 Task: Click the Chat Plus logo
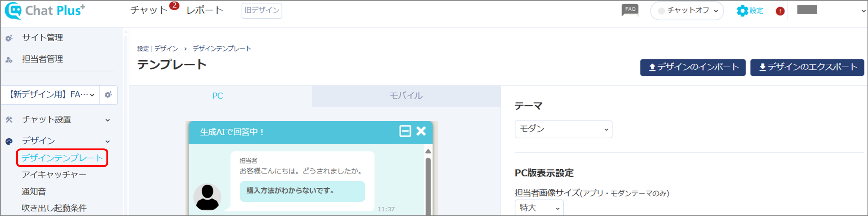pyautogui.click(x=45, y=10)
